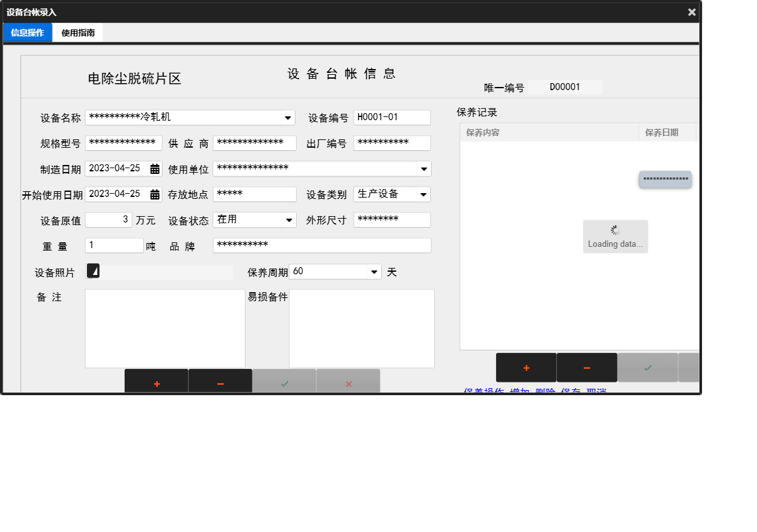Click inside the 备注 text area
The image size is (757, 532).
coord(165,326)
